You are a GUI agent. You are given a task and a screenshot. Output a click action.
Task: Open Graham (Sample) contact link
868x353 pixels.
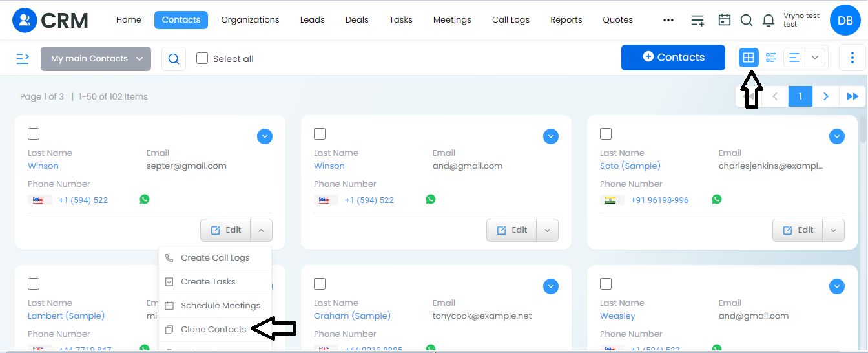[352, 316]
